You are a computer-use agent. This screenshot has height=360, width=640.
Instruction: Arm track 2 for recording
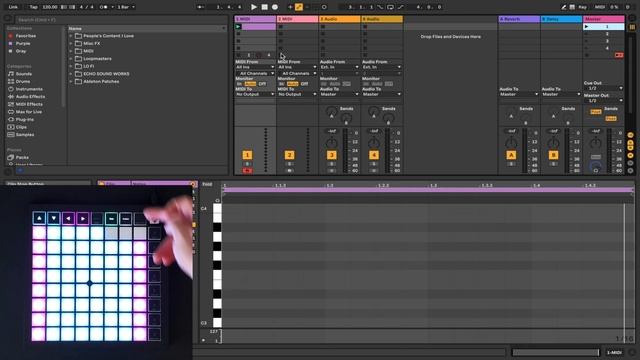click(x=289, y=171)
